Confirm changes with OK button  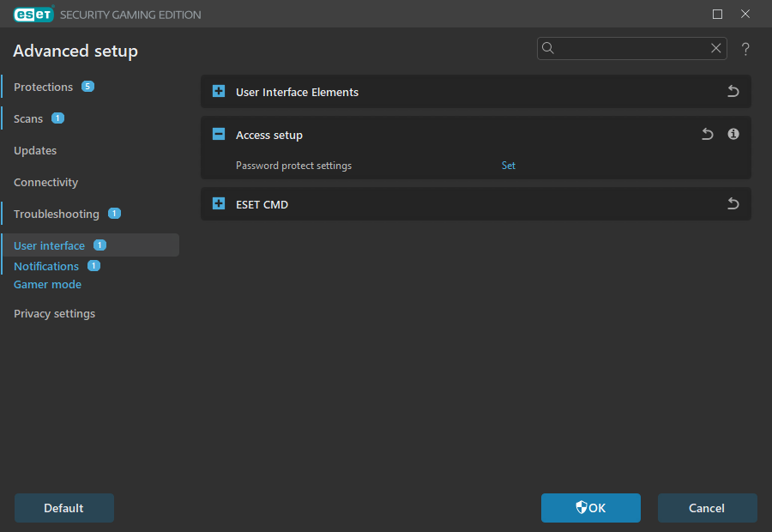coord(591,508)
